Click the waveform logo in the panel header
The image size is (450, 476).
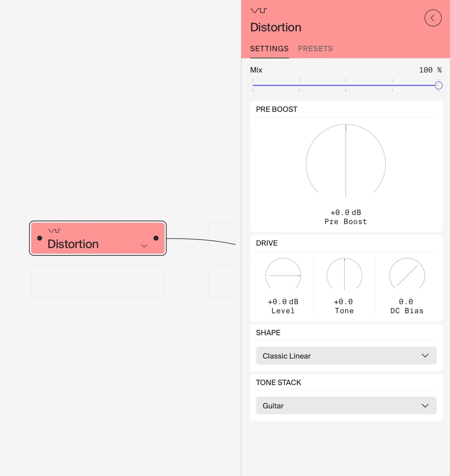pos(258,10)
